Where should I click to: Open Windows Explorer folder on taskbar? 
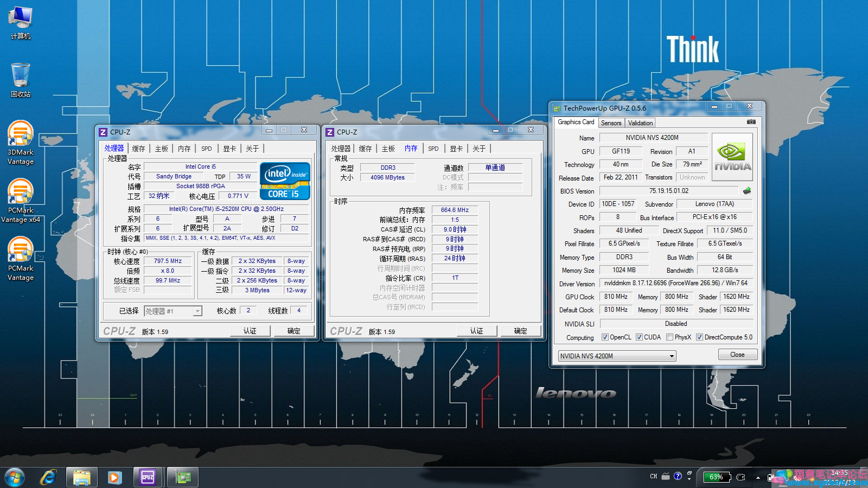click(x=82, y=477)
